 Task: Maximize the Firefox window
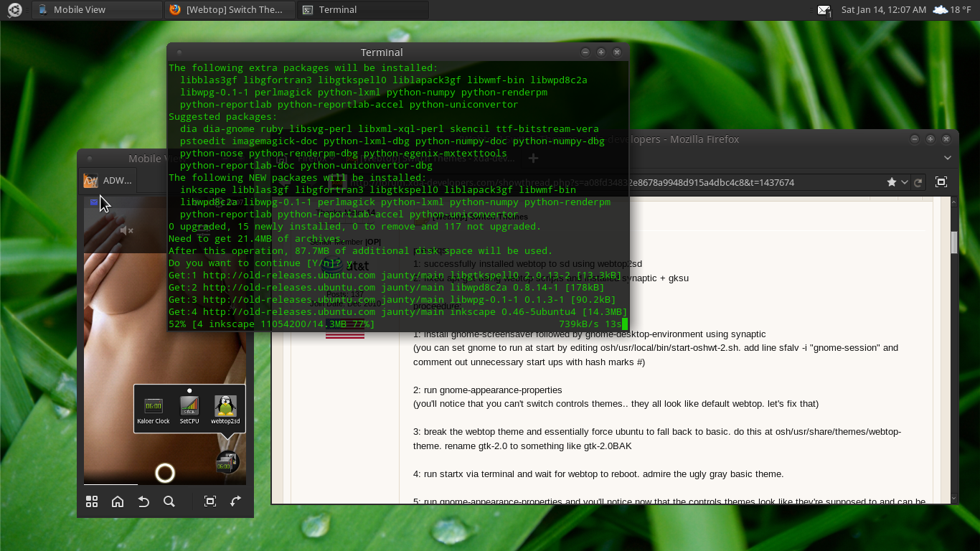coord(930,139)
